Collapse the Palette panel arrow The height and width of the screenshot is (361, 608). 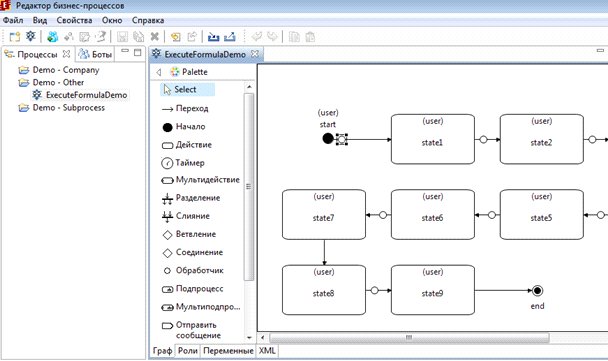[x=158, y=72]
